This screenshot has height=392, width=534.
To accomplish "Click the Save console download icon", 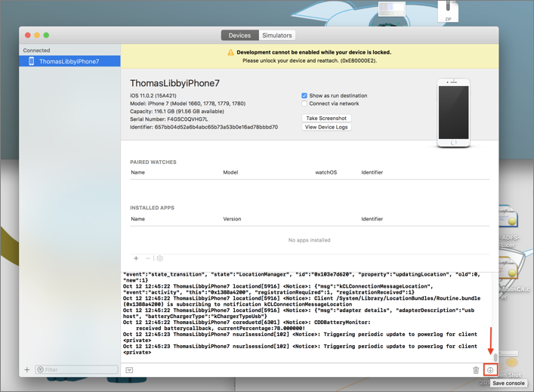I will [x=490, y=370].
